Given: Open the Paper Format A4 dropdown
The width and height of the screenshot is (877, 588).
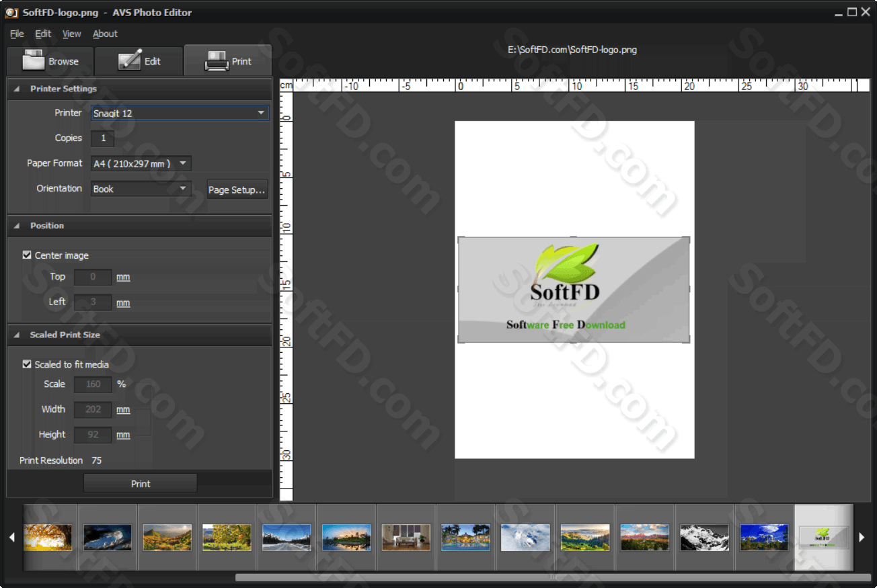Looking at the screenshot, I should click(141, 163).
